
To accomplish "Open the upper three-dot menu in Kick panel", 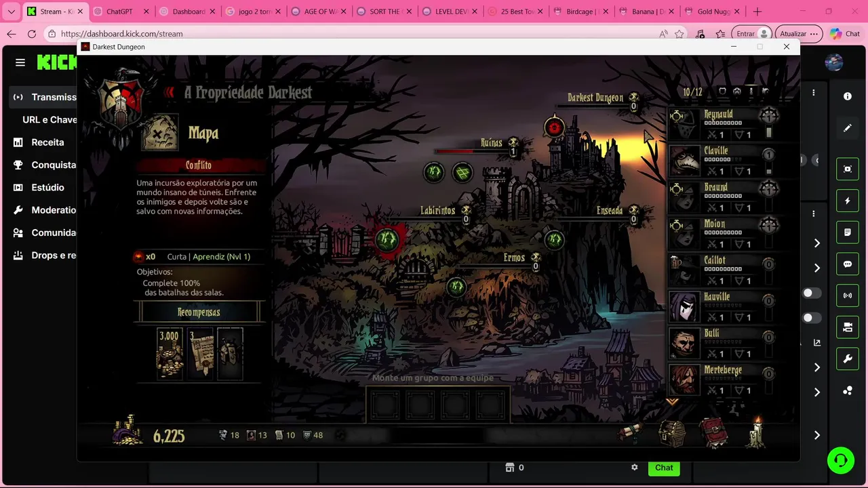I will [814, 93].
